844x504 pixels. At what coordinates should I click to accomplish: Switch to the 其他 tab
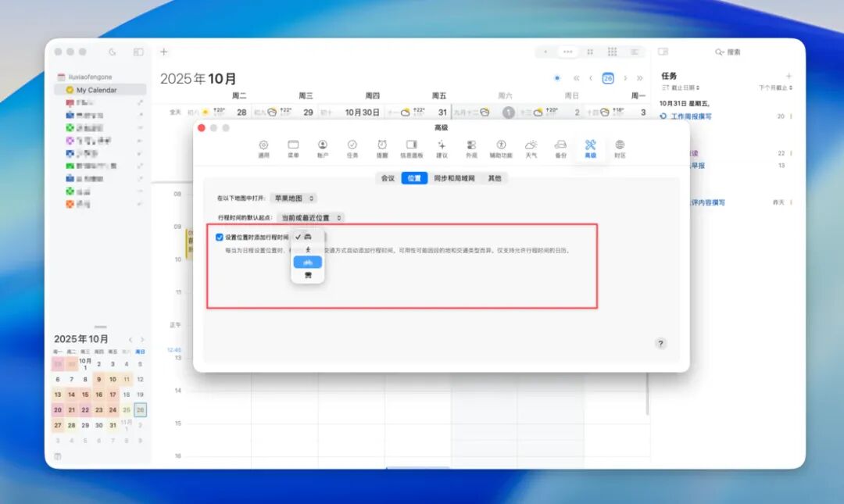tap(495, 178)
